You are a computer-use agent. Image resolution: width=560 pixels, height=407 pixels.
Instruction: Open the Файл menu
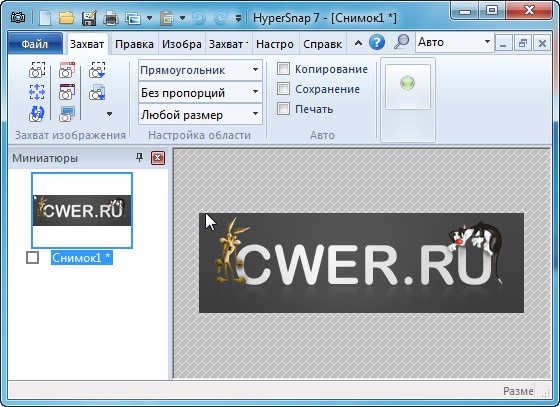pos(35,44)
